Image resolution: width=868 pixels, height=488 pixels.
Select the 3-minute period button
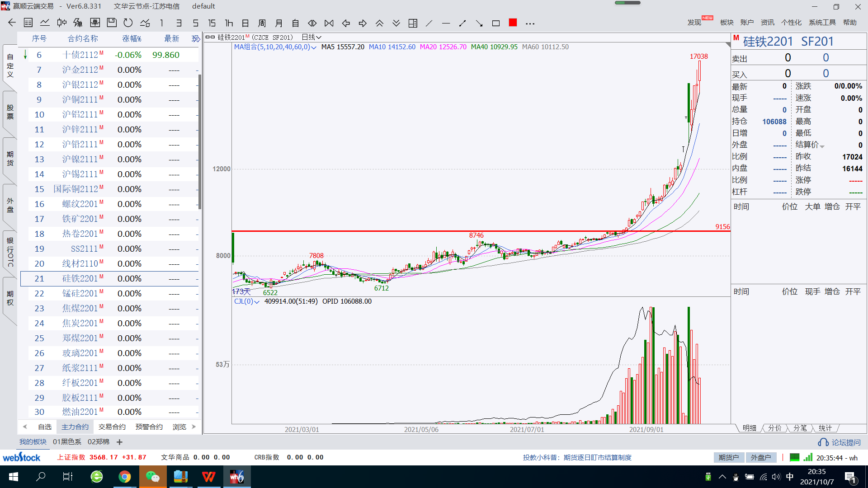pyautogui.click(x=179, y=23)
